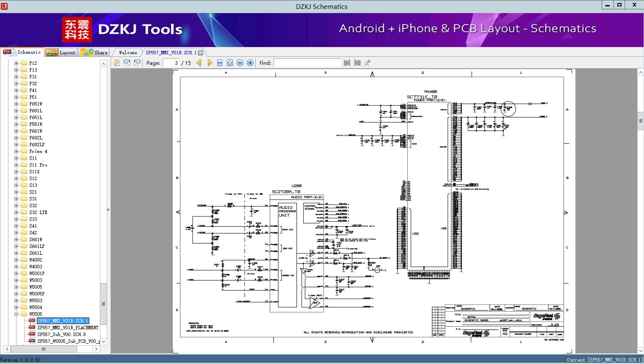
Task: Switch to the Schematic tab
Action: point(22,52)
